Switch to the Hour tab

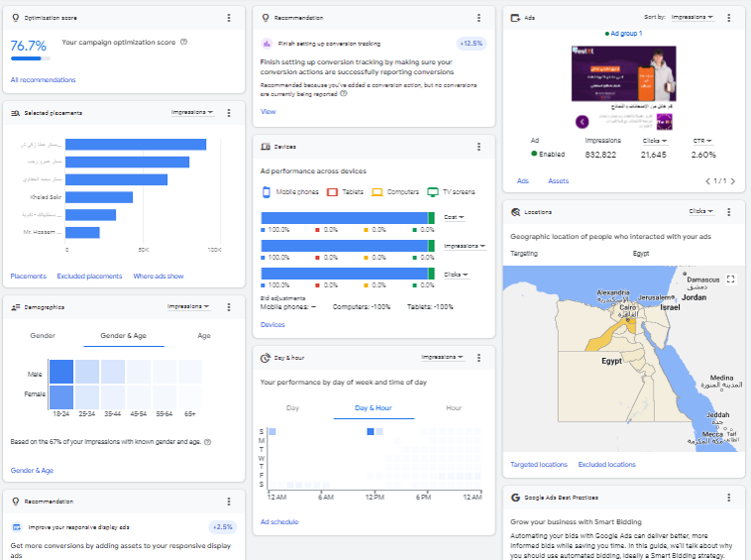pyautogui.click(x=454, y=407)
